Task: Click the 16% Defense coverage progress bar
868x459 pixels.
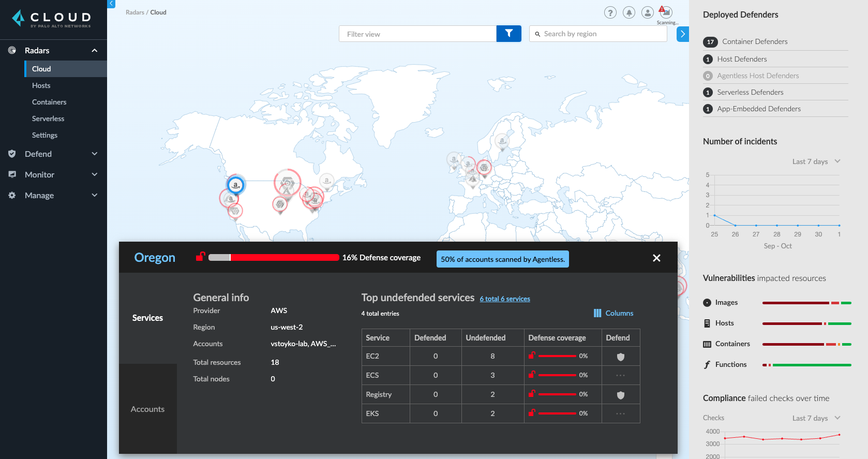Action: coord(274,258)
